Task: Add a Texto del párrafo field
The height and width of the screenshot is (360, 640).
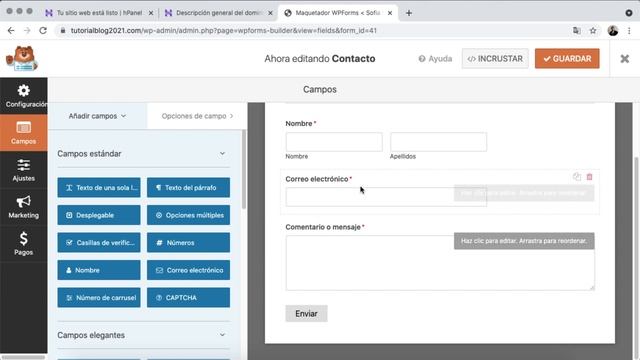Action: click(188, 188)
